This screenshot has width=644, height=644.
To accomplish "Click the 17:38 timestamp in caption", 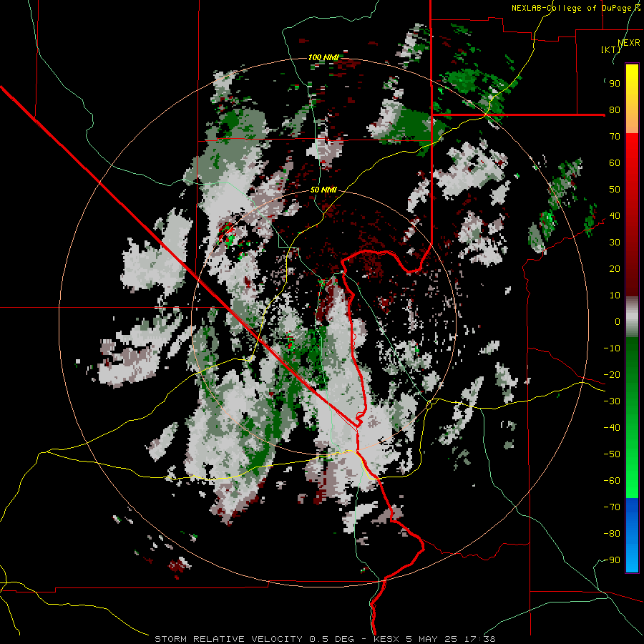I will 479,639.
